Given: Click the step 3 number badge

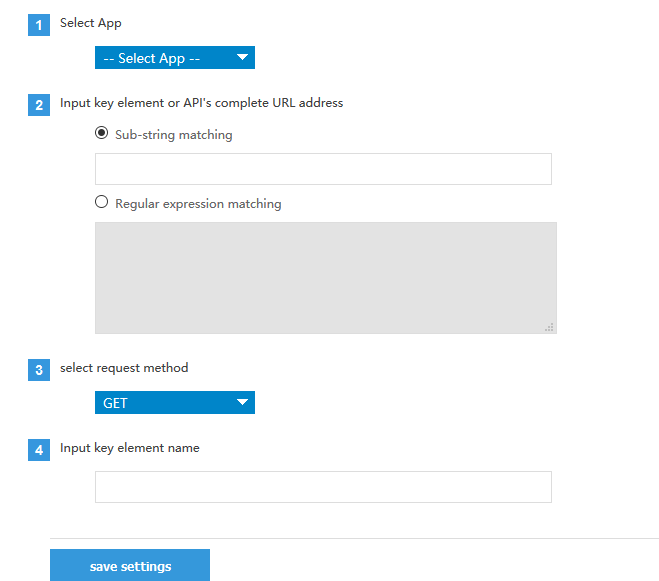Looking at the screenshot, I should point(39,371).
